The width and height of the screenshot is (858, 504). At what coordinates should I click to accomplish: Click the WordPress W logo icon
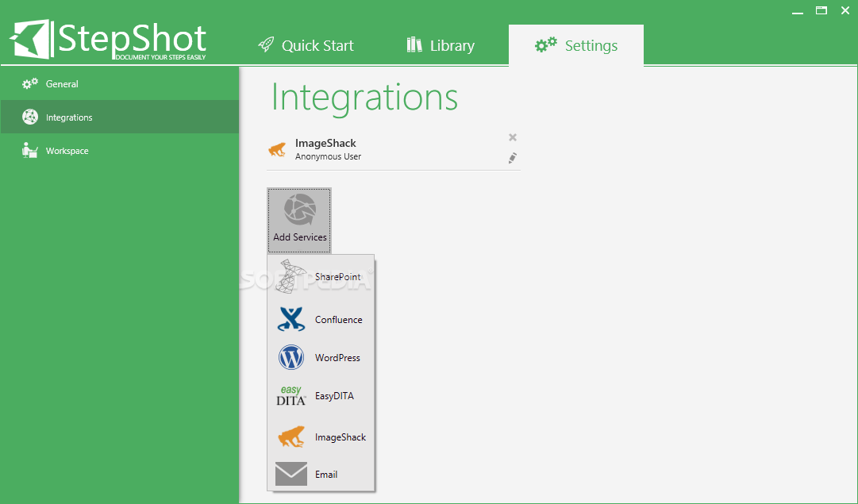coord(291,358)
